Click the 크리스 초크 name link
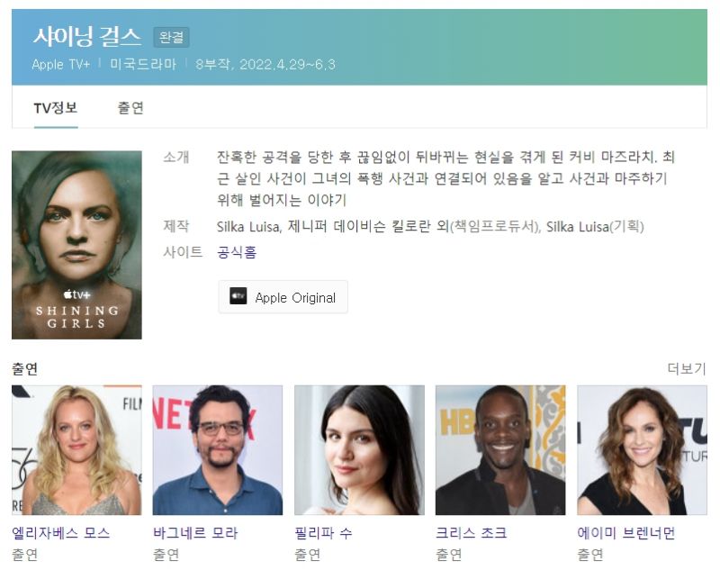The width and height of the screenshot is (720, 588). [x=471, y=533]
